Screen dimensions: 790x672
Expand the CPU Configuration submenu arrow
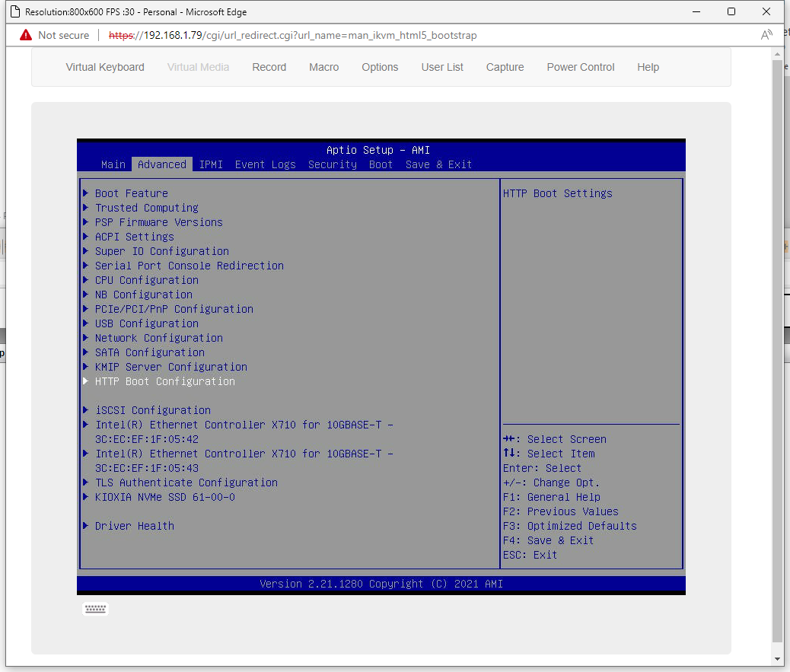coord(86,279)
